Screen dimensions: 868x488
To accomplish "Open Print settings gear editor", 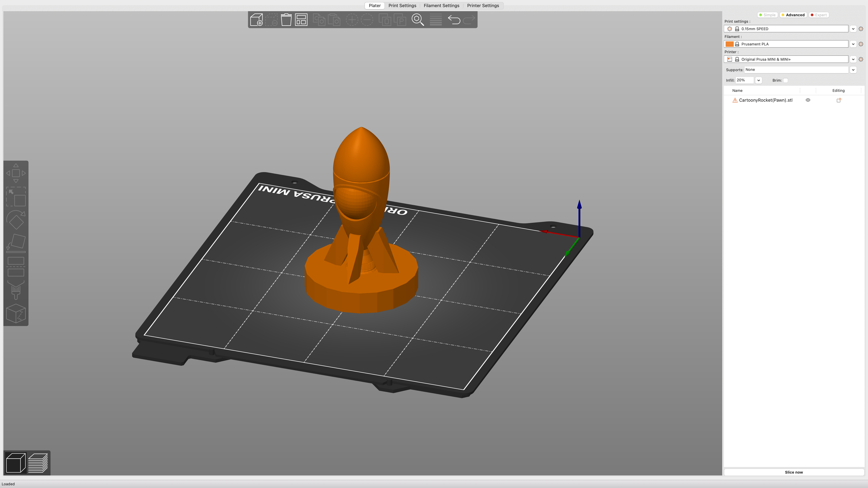I will (x=861, y=29).
